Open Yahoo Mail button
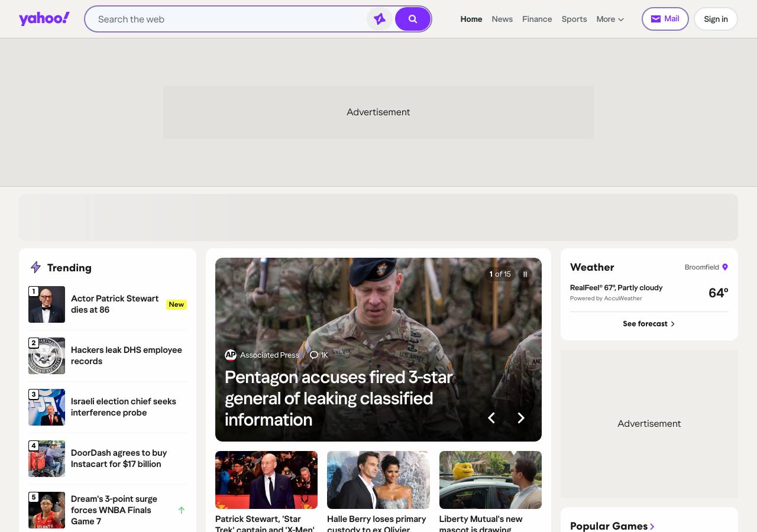 (665, 19)
